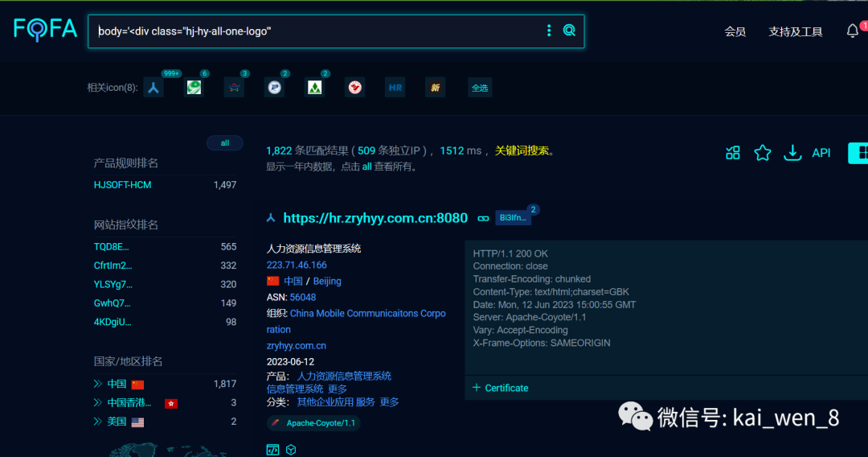Select the third related icon with badge 3
The image size is (868, 457).
(x=234, y=88)
